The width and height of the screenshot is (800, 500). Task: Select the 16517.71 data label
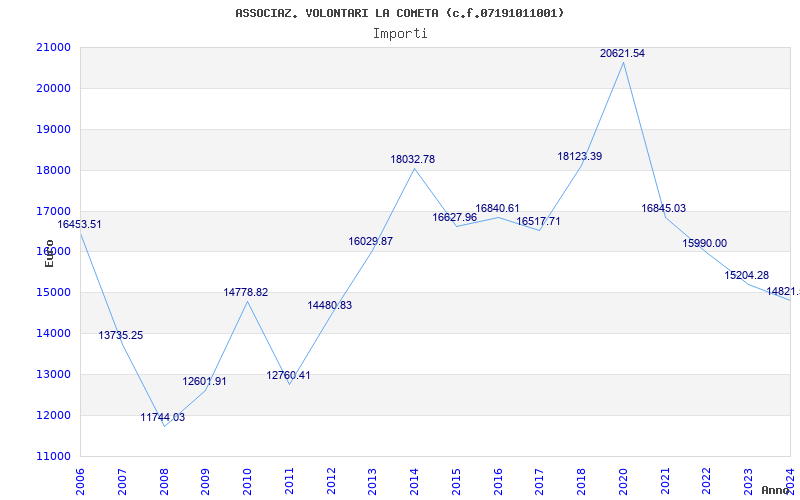point(538,221)
